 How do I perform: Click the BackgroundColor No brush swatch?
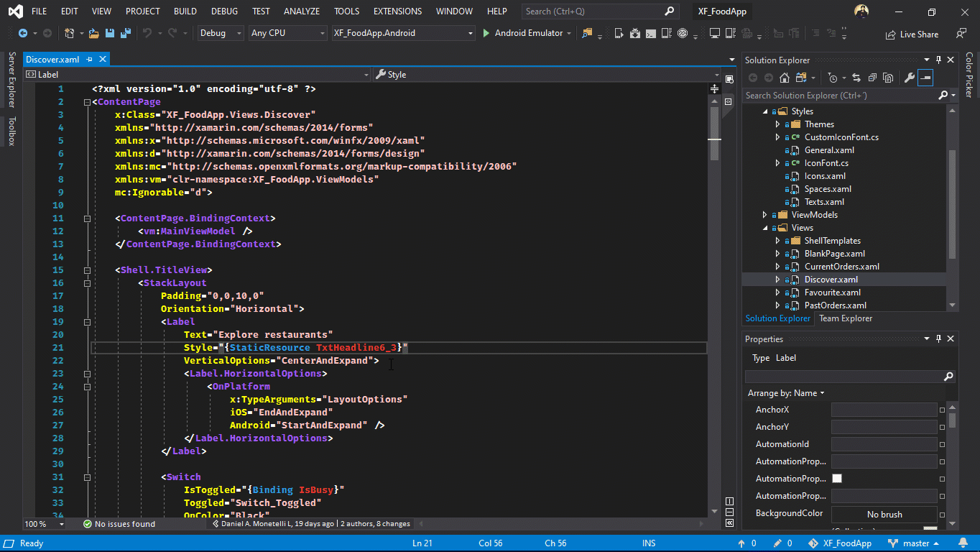click(x=884, y=515)
